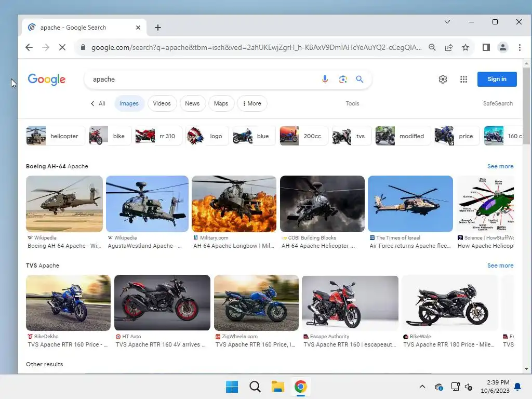Select the Images tab

[129, 103]
